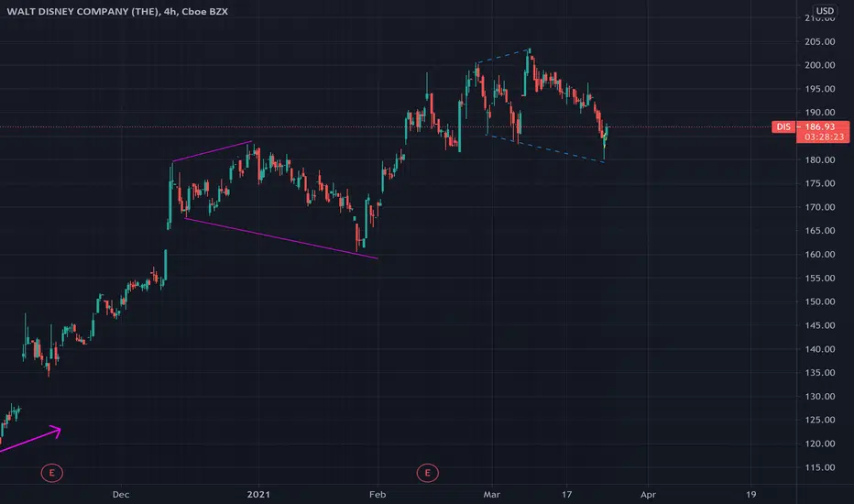
Task: Click the '4h' interval in chart title
Action: coord(170,11)
